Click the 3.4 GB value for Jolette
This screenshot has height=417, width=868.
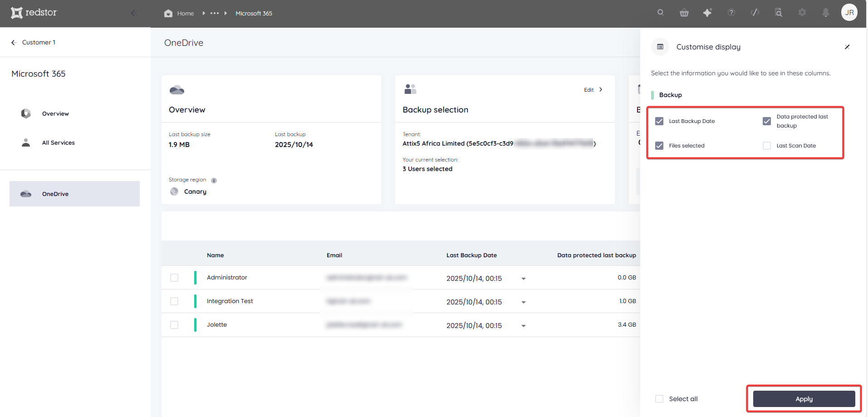tap(627, 324)
